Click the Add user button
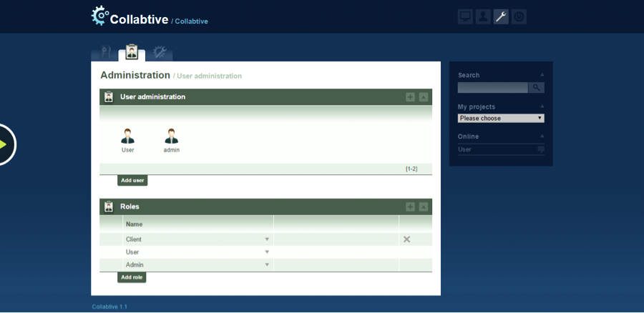Image resolution: width=644 pixels, height=313 pixels. click(132, 181)
